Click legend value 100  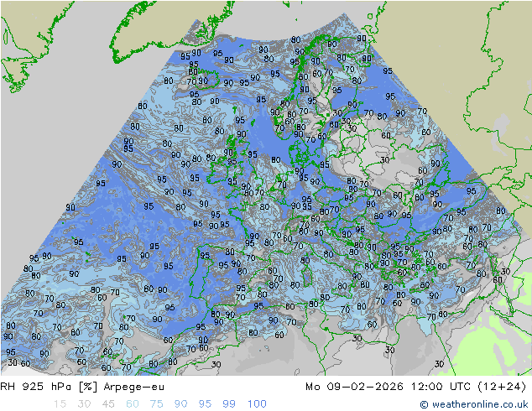(257, 404)
